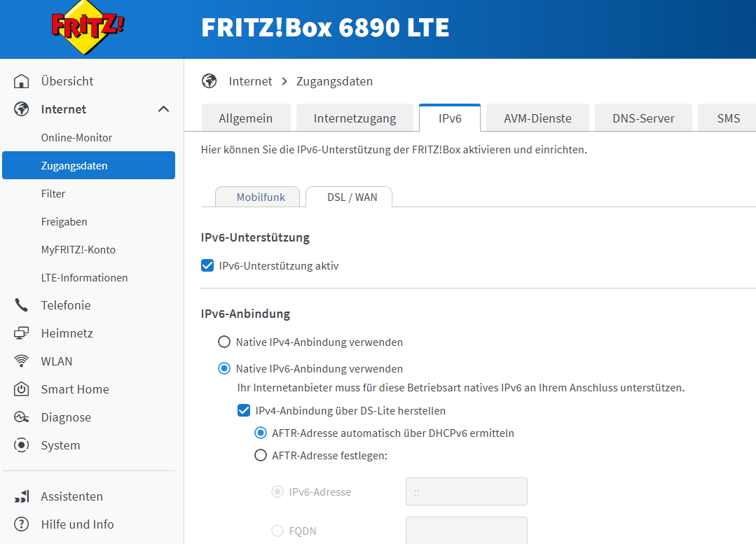The image size is (756, 544).
Task: Open the Smart Home section icon
Action: [20, 389]
